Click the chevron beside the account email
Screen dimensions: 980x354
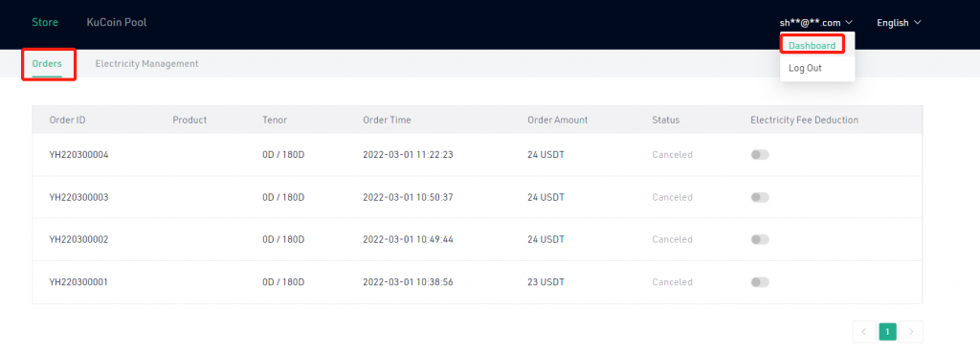(x=849, y=22)
